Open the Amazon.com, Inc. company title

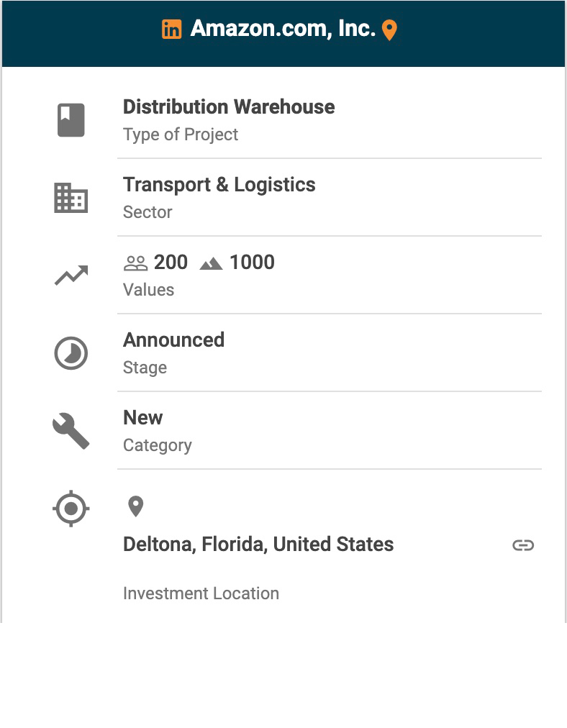[283, 29]
